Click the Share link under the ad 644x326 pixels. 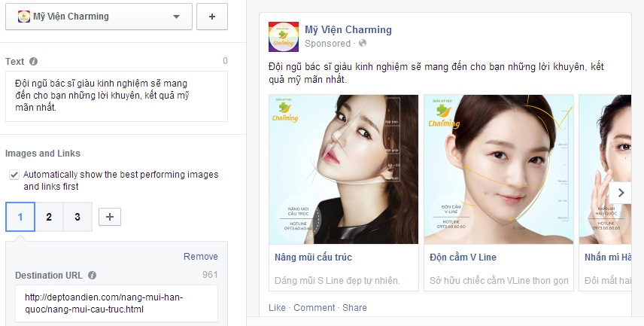354,307
